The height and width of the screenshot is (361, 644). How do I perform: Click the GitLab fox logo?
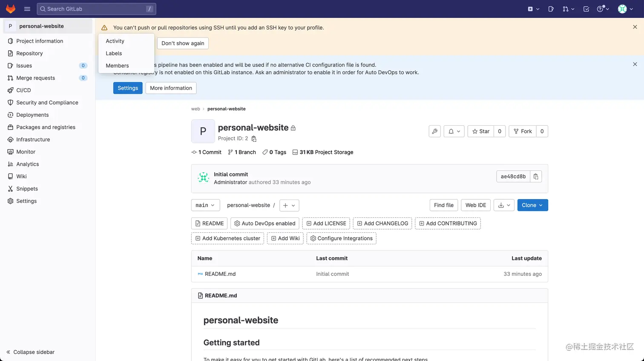pyautogui.click(x=11, y=9)
